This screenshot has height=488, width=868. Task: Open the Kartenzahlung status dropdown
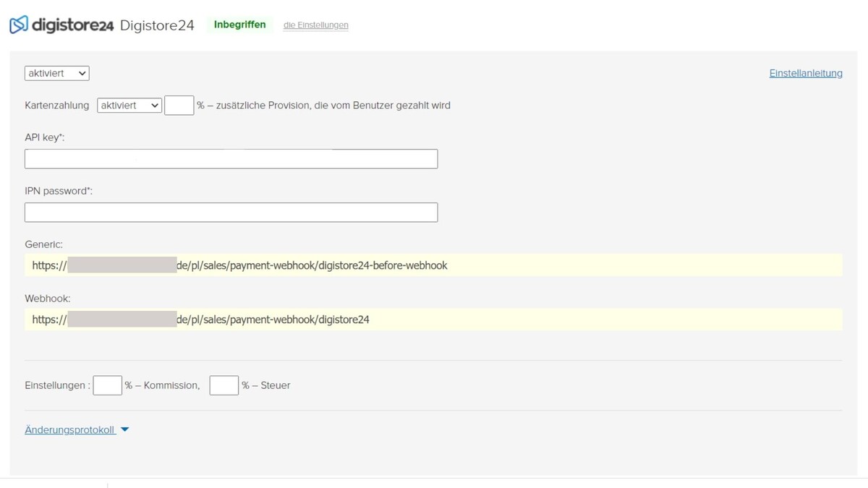[129, 106]
